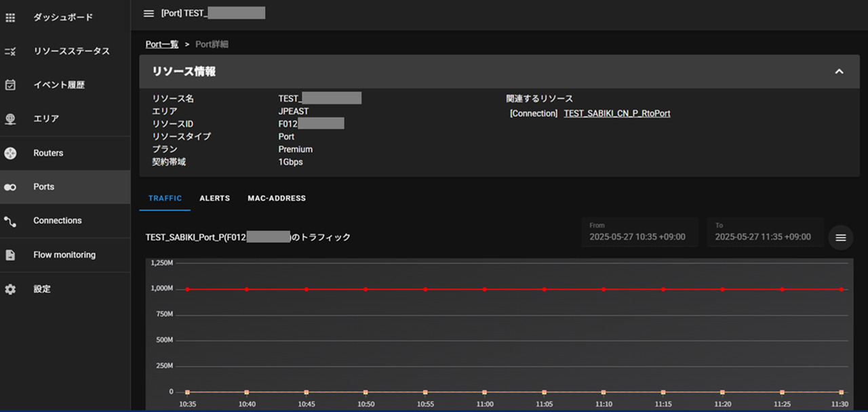
Task: Click the 関連するリソース heading
Action: point(540,99)
